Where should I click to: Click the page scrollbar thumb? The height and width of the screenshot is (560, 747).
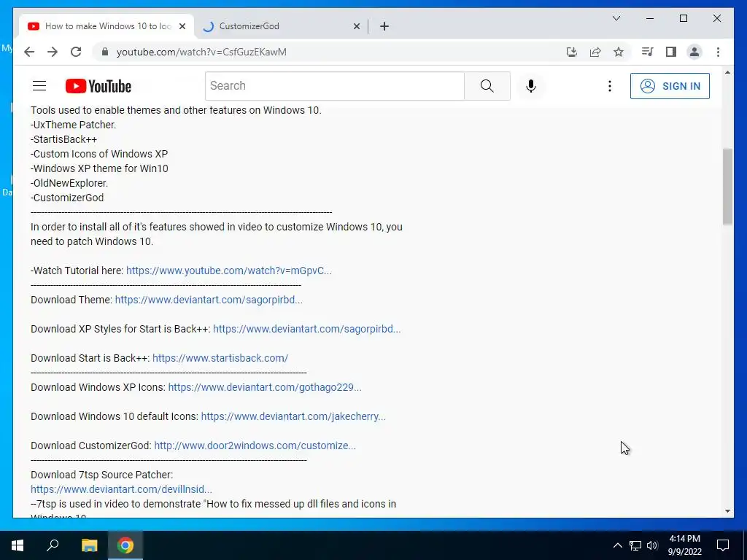tap(727, 186)
